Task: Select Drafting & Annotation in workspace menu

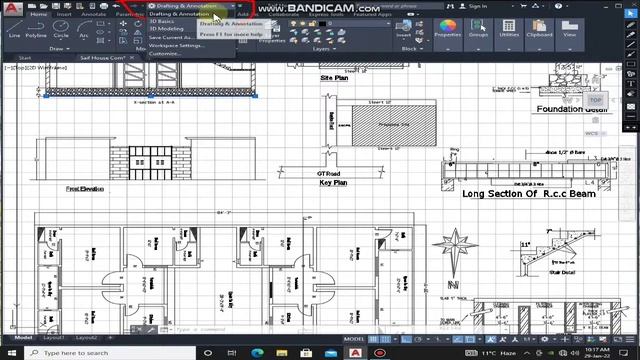Action: pyautogui.click(x=180, y=14)
